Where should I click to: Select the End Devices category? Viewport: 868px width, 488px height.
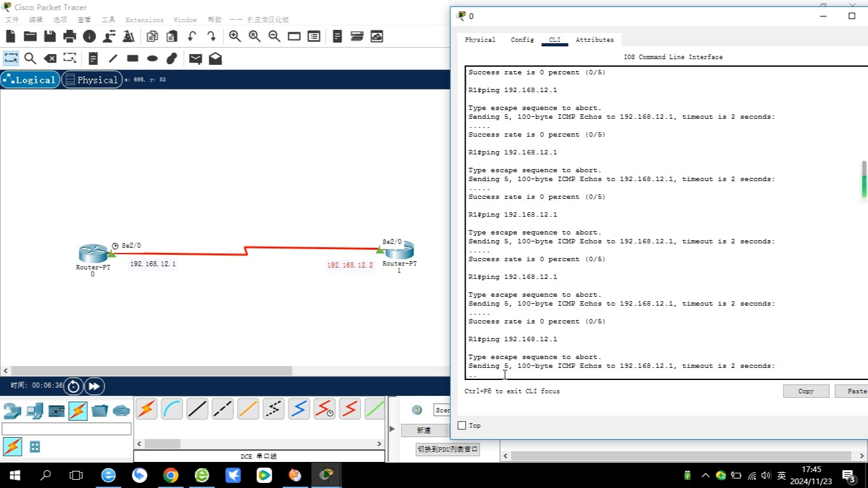coord(34,411)
